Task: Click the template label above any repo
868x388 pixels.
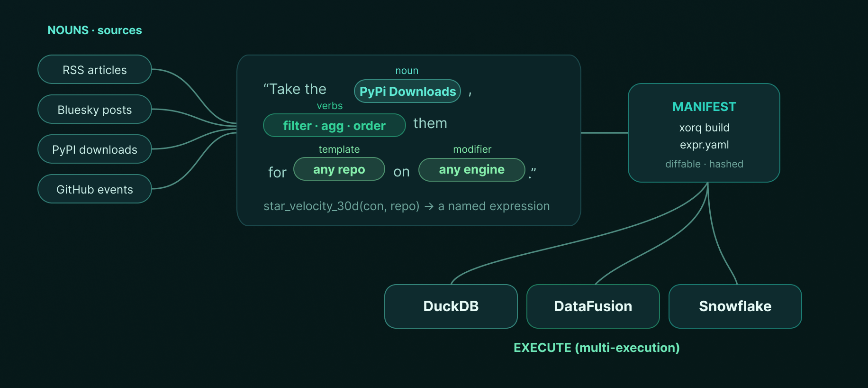Action: tap(339, 149)
